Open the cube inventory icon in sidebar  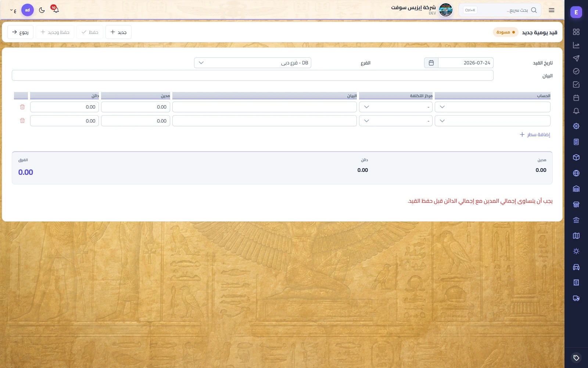pos(576,157)
